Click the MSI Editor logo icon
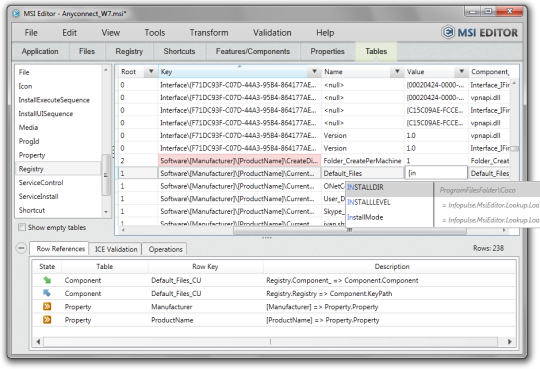 [x=448, y=32]
